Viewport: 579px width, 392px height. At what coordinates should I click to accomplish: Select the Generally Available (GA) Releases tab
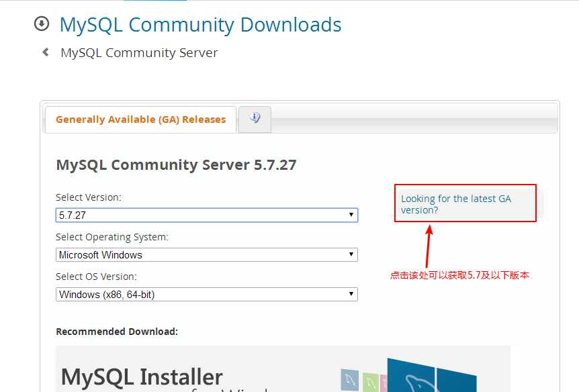tap(140, 119)
